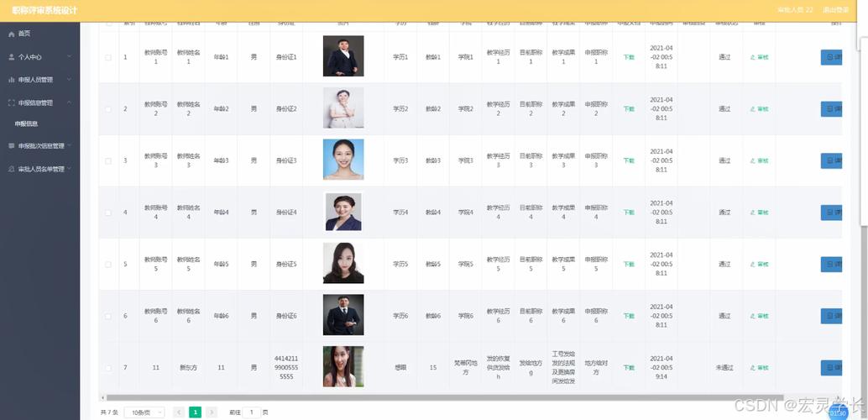Click the 新东方 name cell
The image size is (868, 420).
click(188, 368)
